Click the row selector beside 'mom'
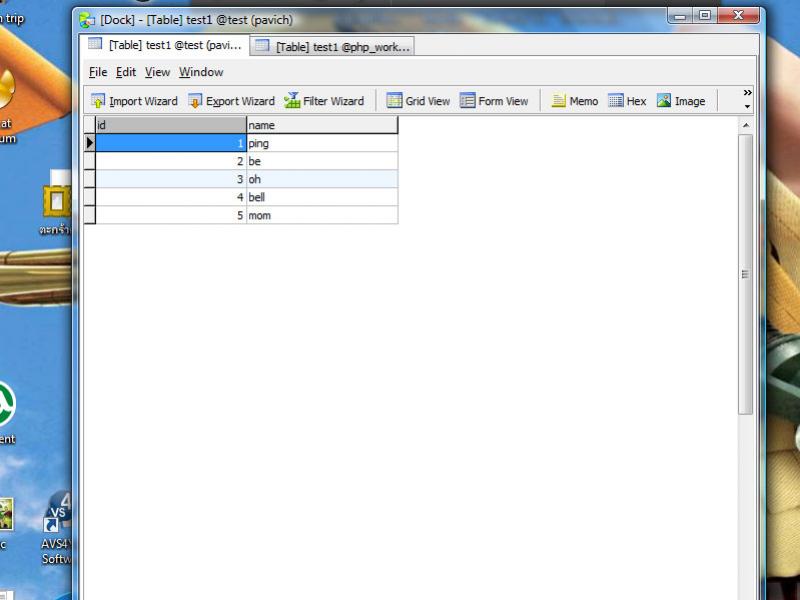The width and height of the screenshot is (800, 600). tap(90, 215)
